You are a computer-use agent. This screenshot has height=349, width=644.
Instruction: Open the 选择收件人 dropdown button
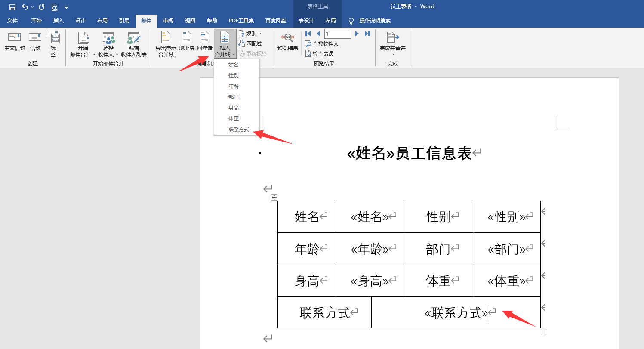click(108, 44)
